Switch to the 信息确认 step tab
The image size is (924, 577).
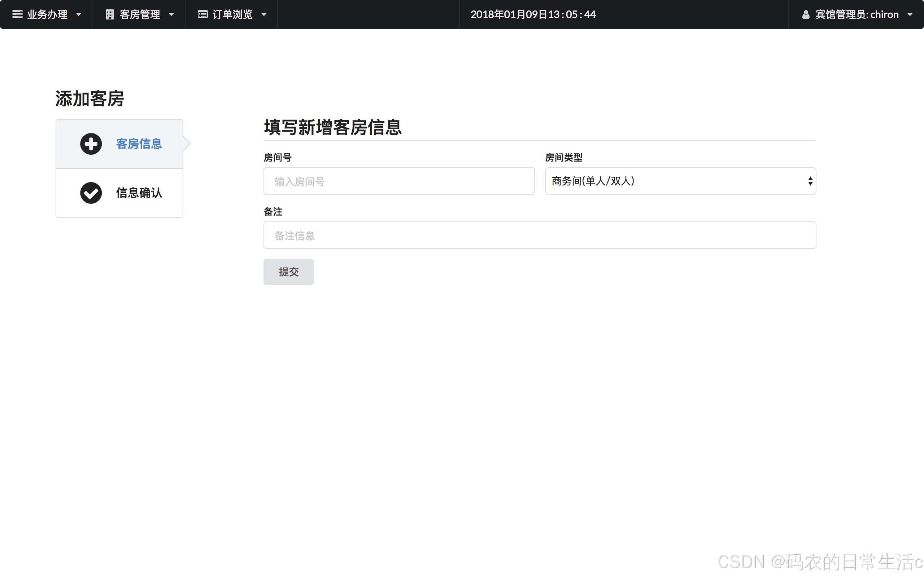click(x=139, y=193)
